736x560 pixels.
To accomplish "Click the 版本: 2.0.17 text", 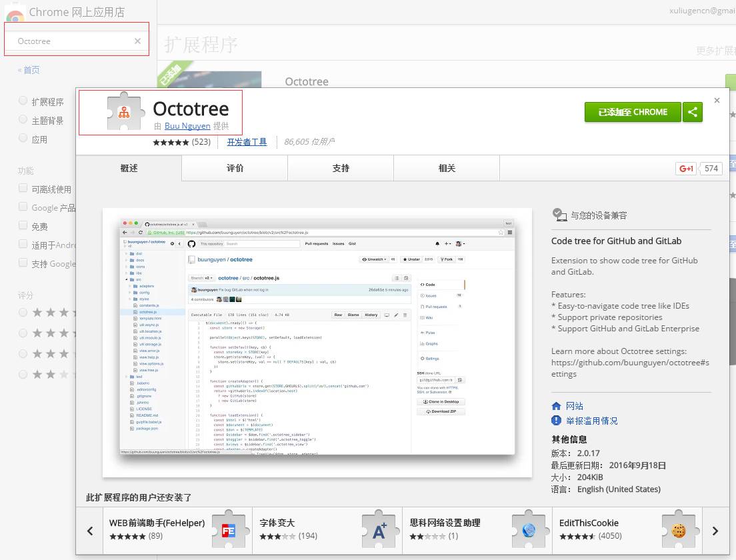I will (575, 453).
